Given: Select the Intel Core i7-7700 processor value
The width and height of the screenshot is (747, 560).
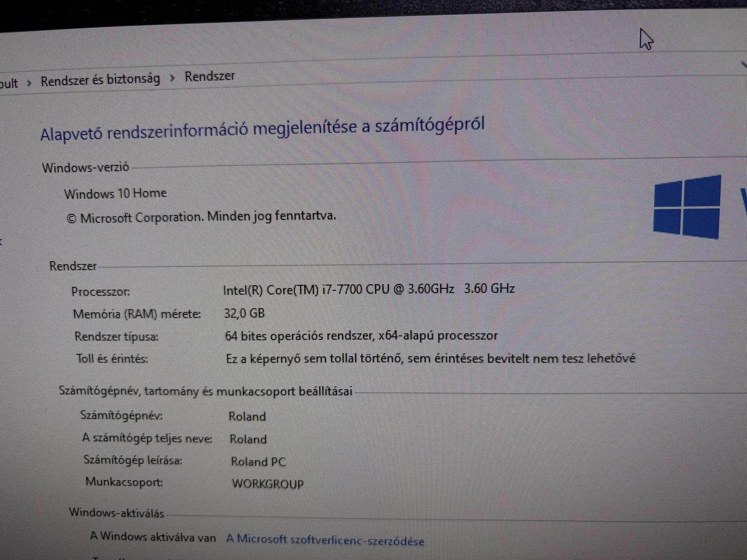Looking at the screenshot, I should click(369, 289).
